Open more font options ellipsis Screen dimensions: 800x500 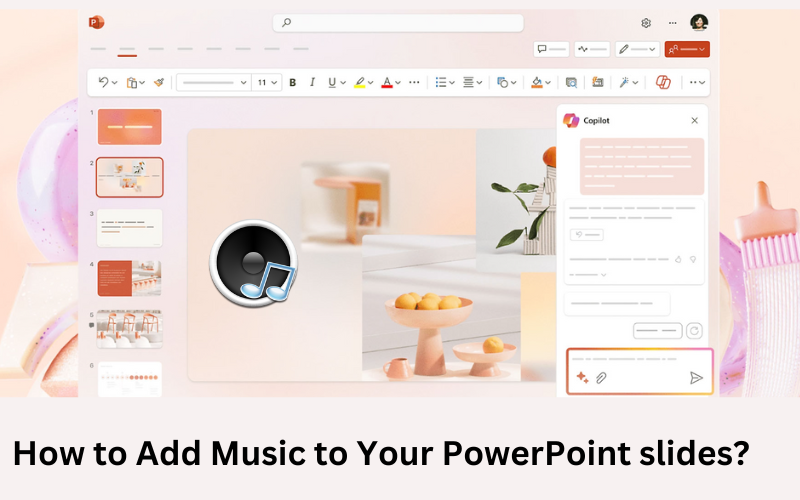(414, 82)
